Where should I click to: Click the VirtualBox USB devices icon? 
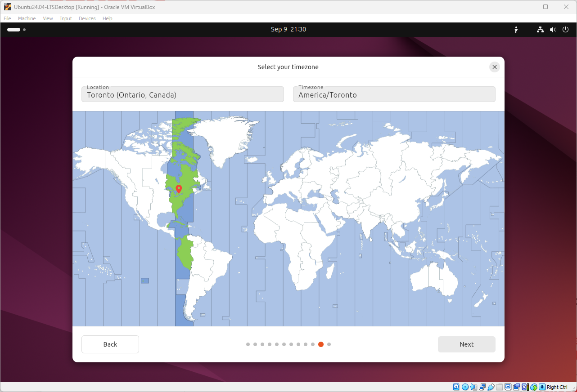tap(491, 387)
